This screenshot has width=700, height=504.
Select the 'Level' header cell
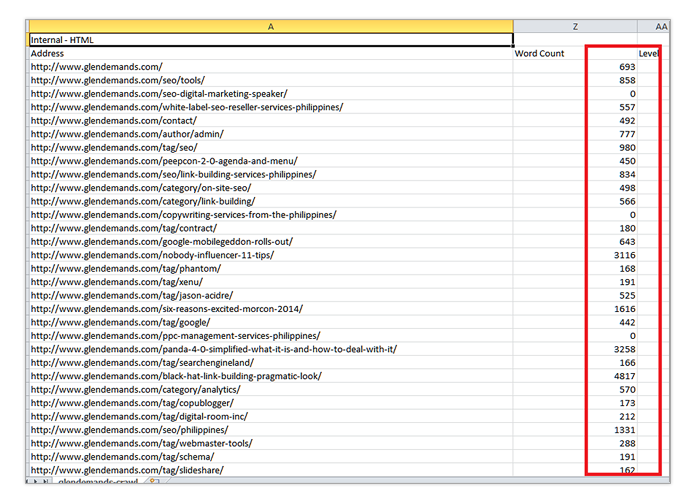pos(654,53)
